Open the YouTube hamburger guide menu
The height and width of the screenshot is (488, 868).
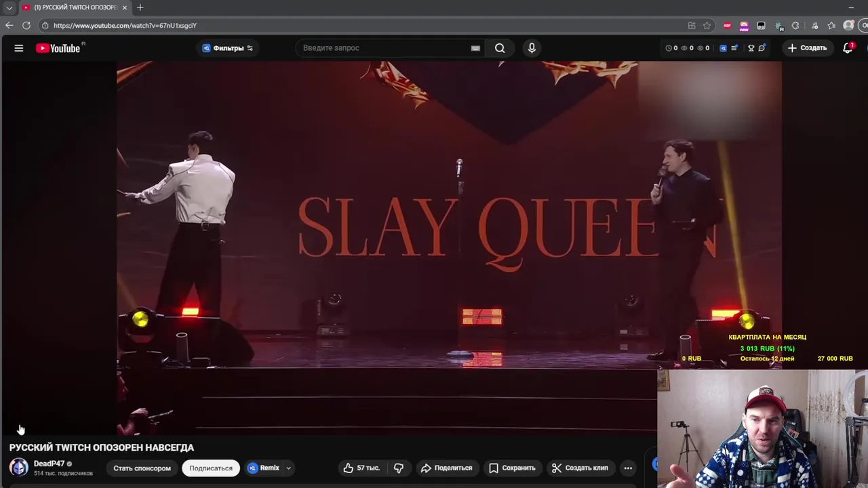pos(19,48)
